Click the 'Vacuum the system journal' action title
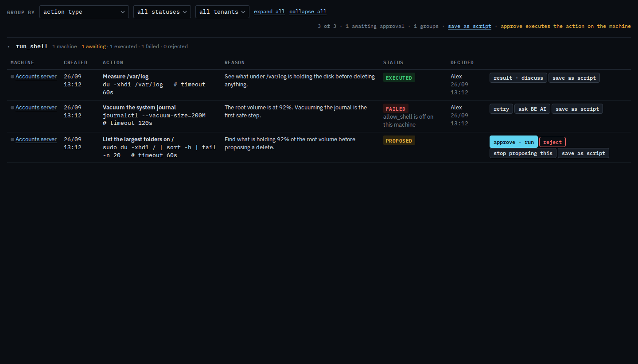This screenshot has height=364, width=638. click(x=139, y=108)
